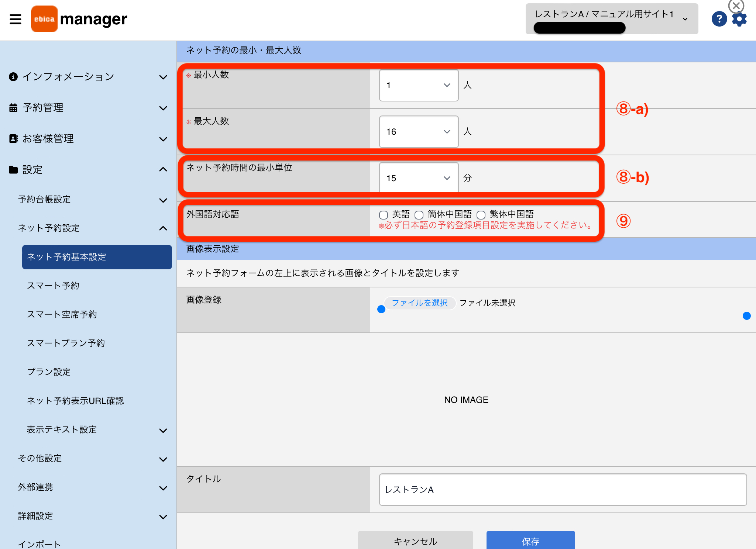This screenshot has height=549, width=756.
Task: Click the ネット予約の最小・最大人数 section header
Action: (x=466, y=51)
